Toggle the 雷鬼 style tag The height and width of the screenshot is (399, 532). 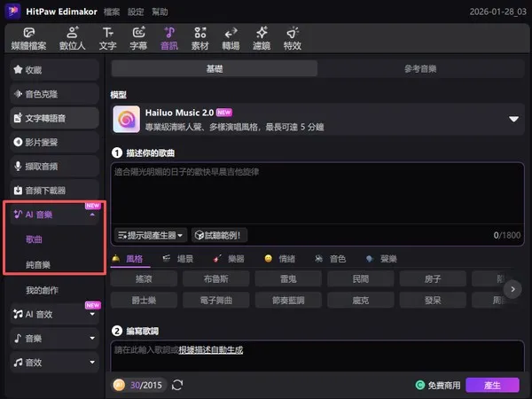288,279
